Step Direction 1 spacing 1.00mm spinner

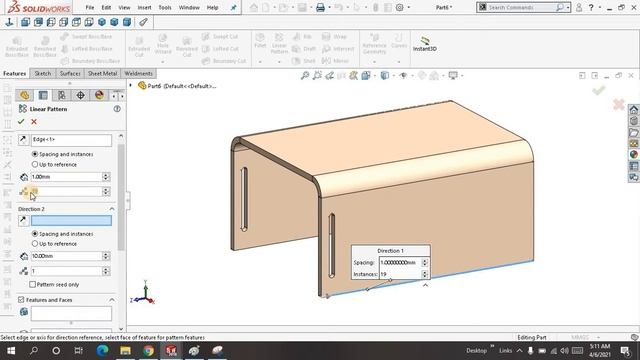click(106, 177)
